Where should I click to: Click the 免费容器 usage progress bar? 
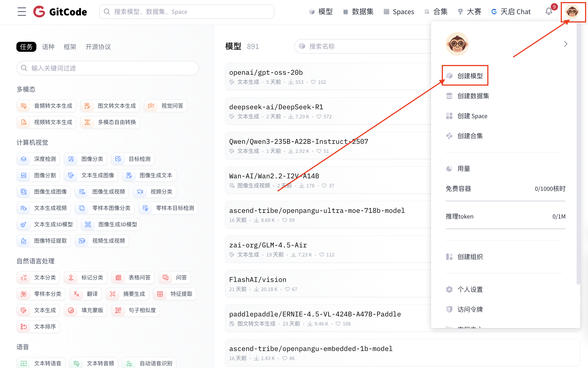pyautogui.click(x=505, y=201)
